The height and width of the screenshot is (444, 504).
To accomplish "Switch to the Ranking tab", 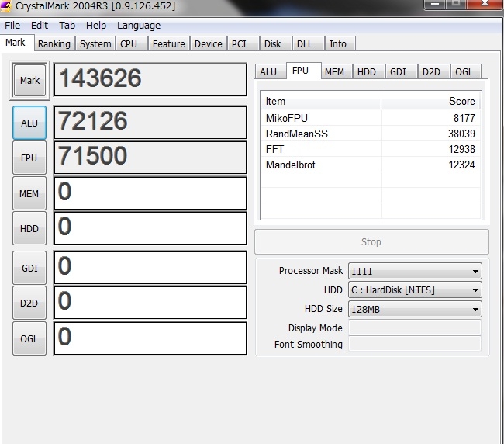I will (54, 44).
